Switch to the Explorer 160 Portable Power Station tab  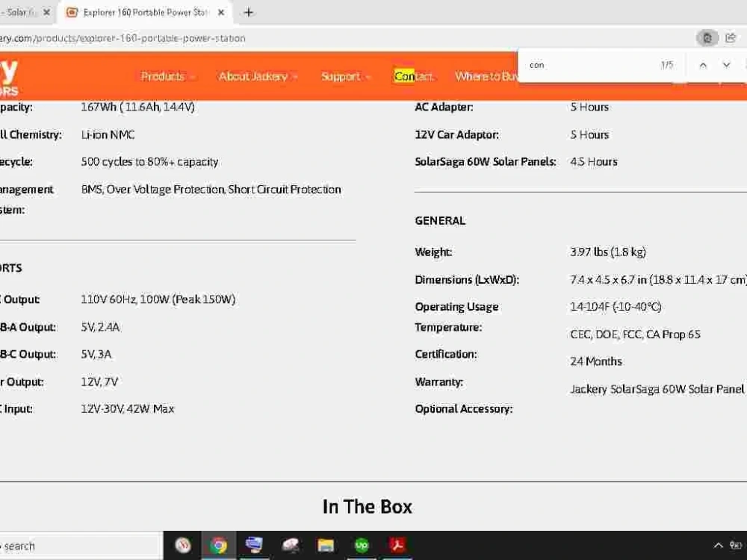[x=144, y=13]
